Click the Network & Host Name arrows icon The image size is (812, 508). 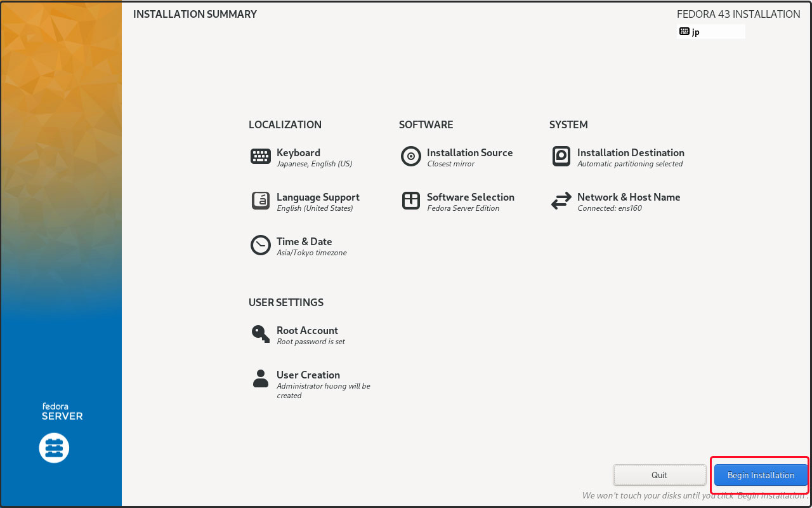pos(561,201)
